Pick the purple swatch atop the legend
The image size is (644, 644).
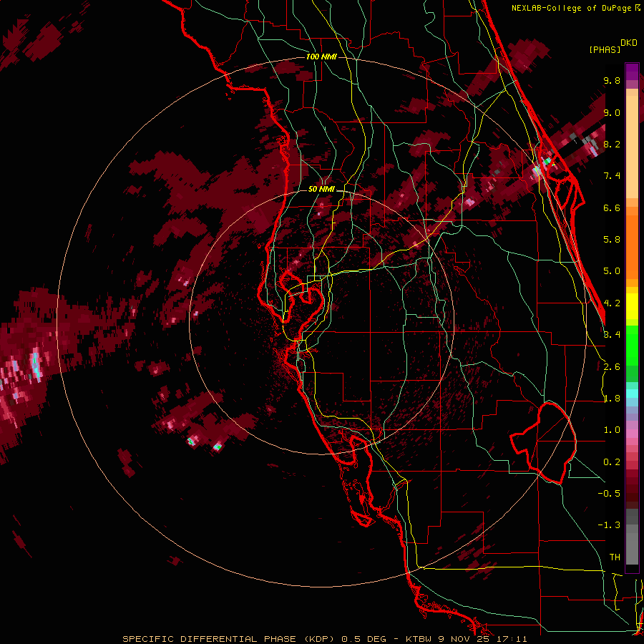click(x=632, y=72)
